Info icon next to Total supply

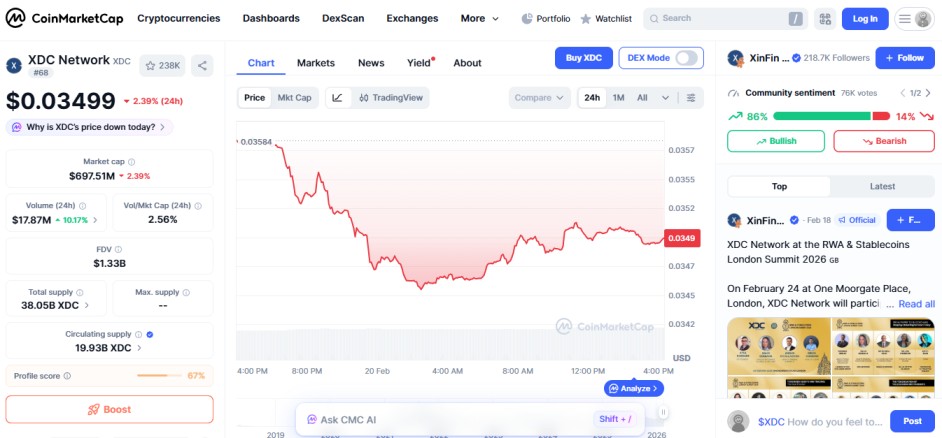click(x=80, y=293)
